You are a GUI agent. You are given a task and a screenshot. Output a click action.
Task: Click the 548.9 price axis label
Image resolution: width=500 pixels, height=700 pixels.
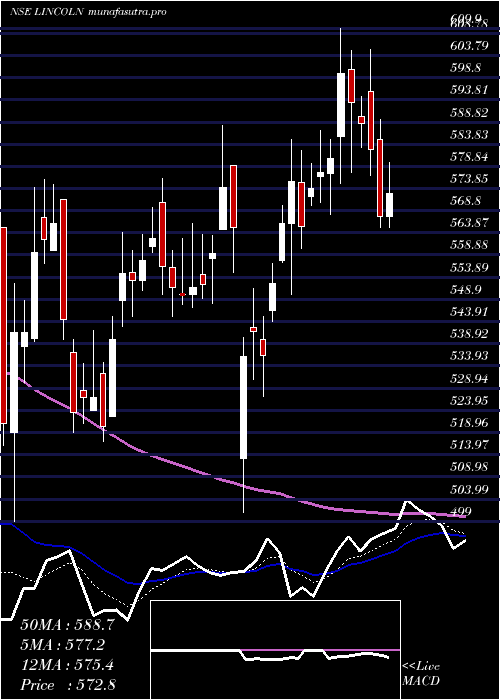466,289
